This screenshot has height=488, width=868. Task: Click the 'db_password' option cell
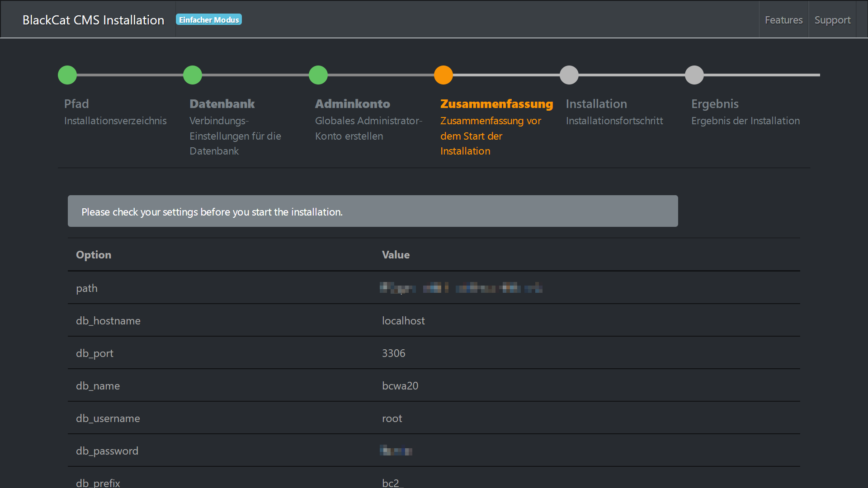click(107, 451)
